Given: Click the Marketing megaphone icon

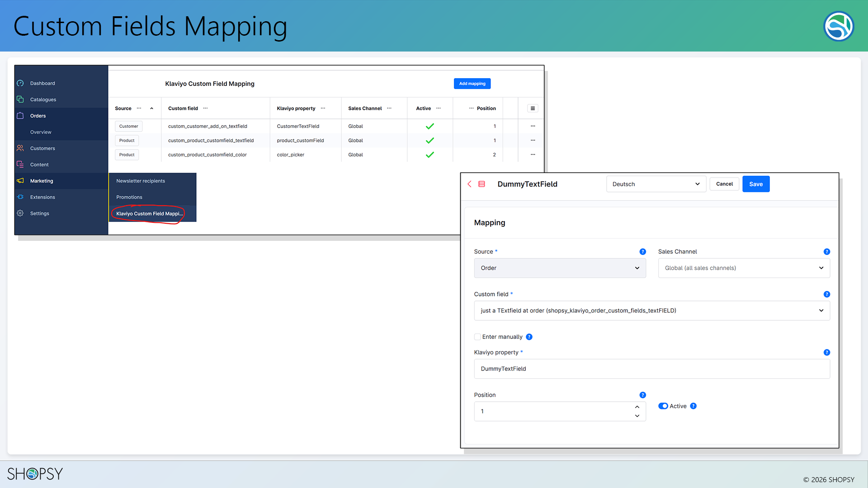Looking at the screenshot, I should tap(20, 181).
